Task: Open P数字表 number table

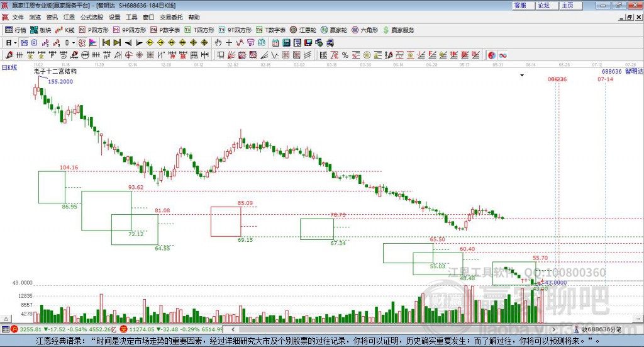Action: [x=165, y=30]
